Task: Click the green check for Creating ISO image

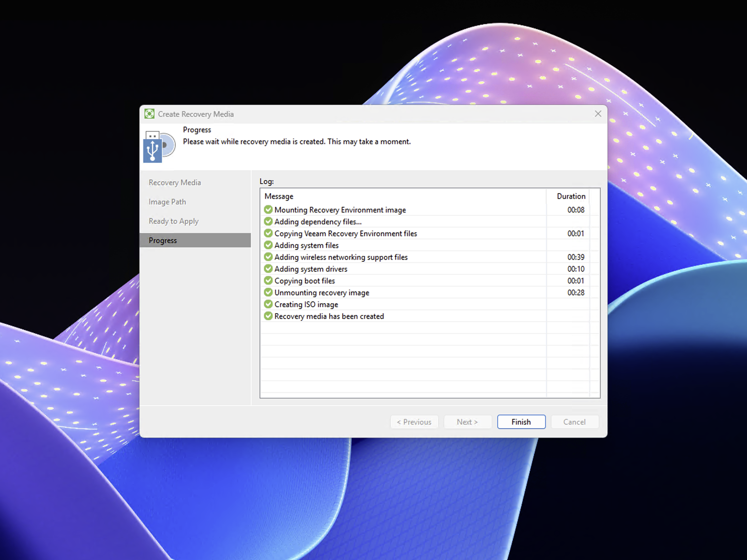Action: pyautogui.click(x=268, y=304)
